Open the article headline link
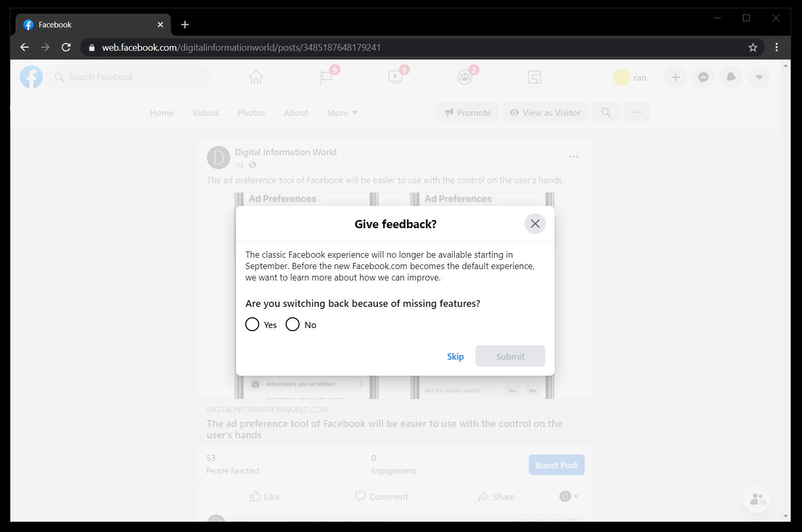802x532 pixels. coord(384,429)
